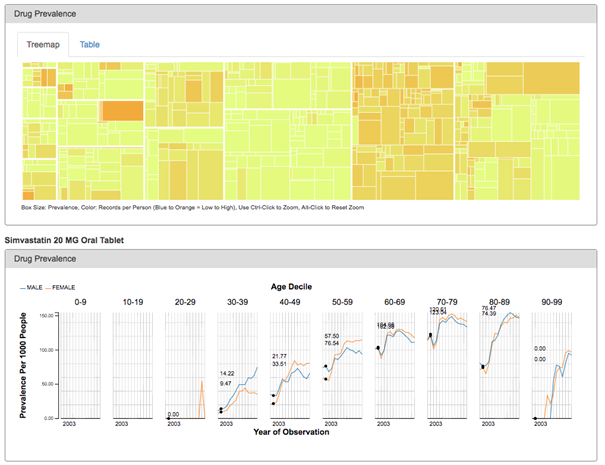Switch to the Table tab

tap(90, 44)
